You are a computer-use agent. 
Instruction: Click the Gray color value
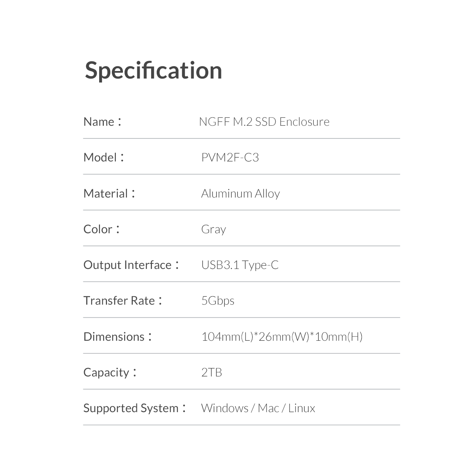(213, 230)
